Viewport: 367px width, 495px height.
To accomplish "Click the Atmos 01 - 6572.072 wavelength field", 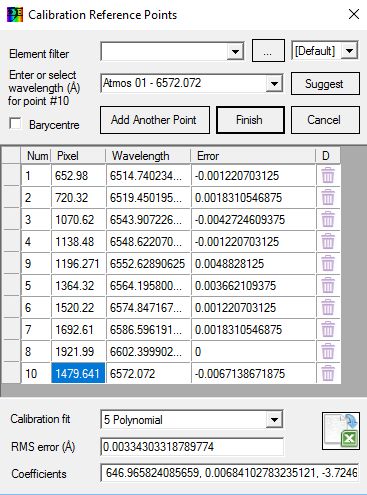I will 184,83.
